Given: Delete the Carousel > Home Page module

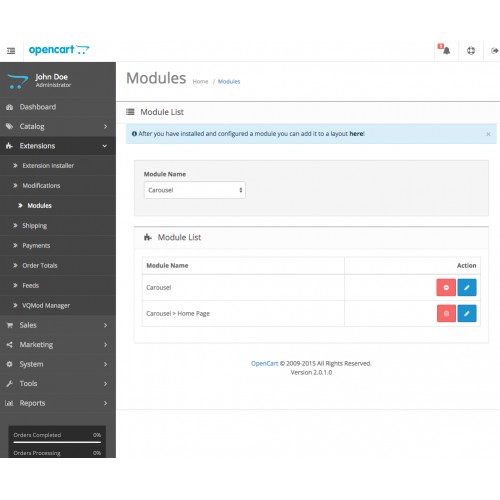Looking at the screenshot, I should pos(446,313).
